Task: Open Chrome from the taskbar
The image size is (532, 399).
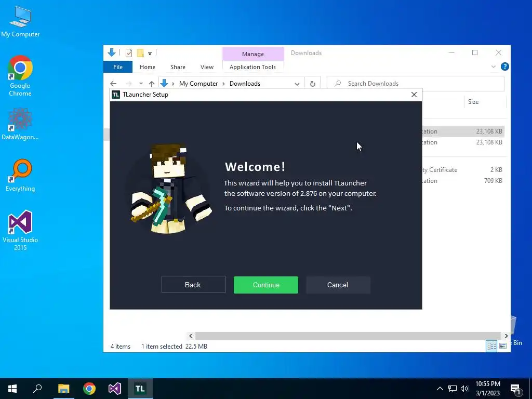Action: 89,389
